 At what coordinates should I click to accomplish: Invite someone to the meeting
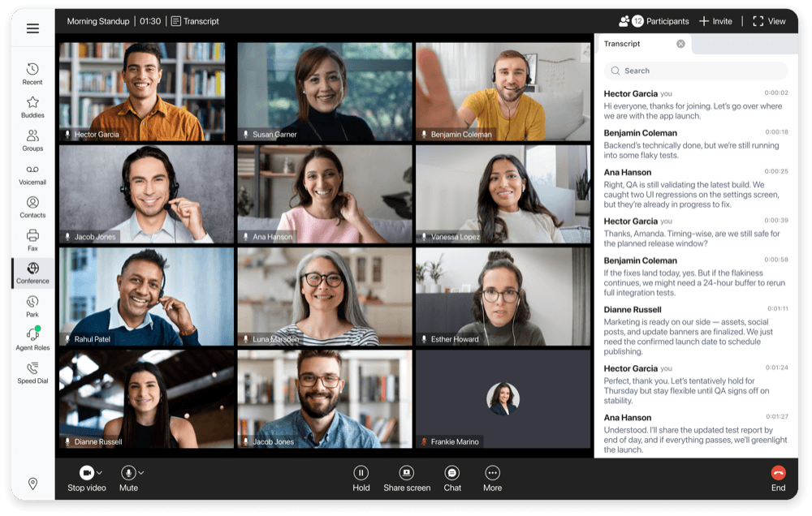click(x=715, y=21)
